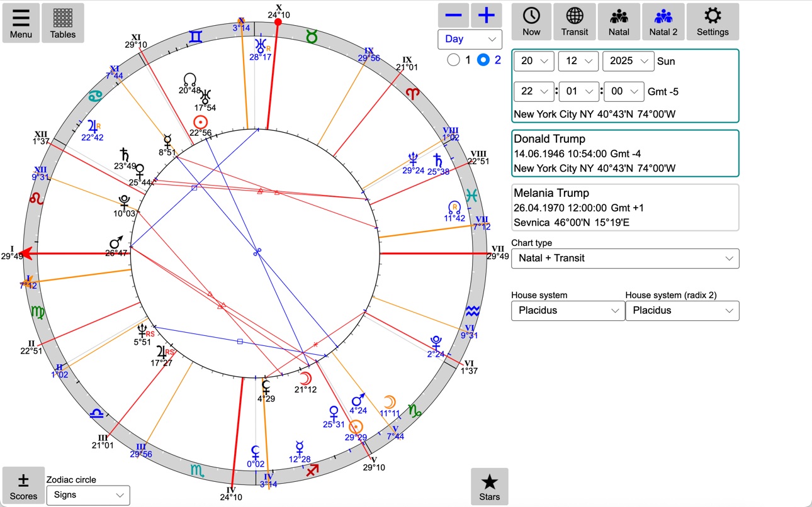
Task: Open the day-of-month dropdown showing 20
Action: [x=534, y=61]
